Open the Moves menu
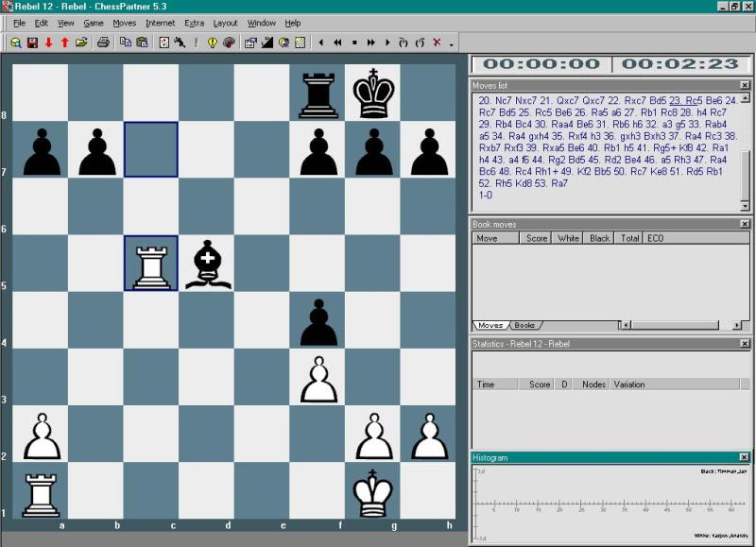This screenshot has width=756, height=547. (x=124, y=23)
